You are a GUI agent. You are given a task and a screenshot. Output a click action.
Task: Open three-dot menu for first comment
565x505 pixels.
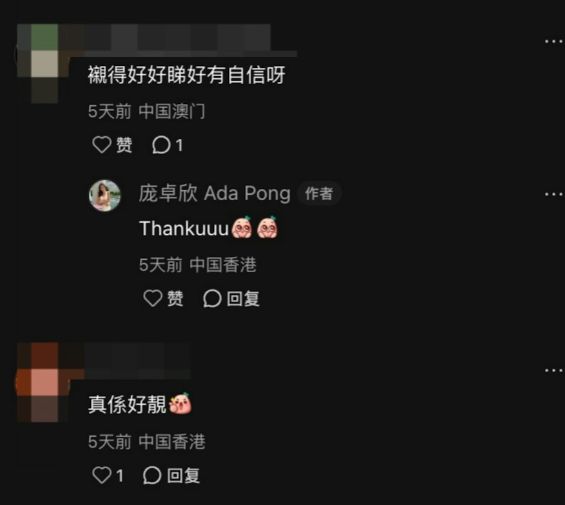[x=554, y=41]
